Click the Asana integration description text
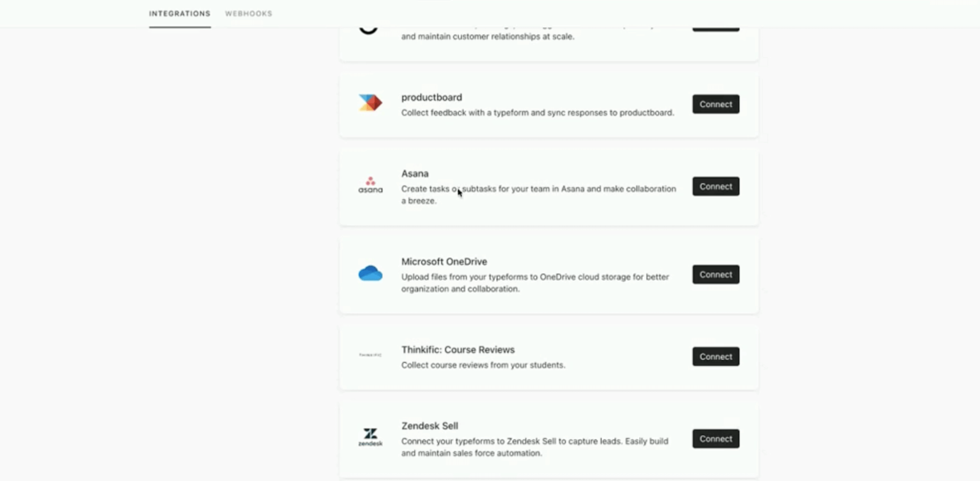This screenshot has height=481, width=980. (x=538, y=195)
